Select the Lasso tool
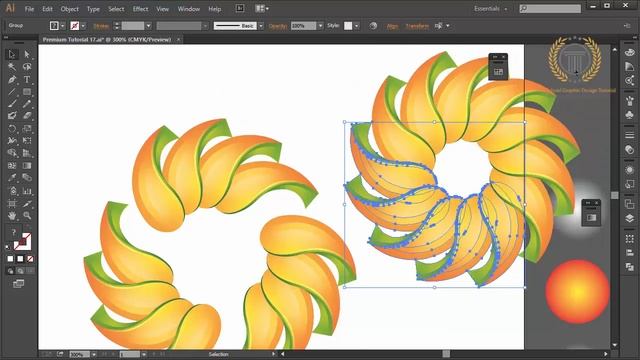 coord(27,67)
